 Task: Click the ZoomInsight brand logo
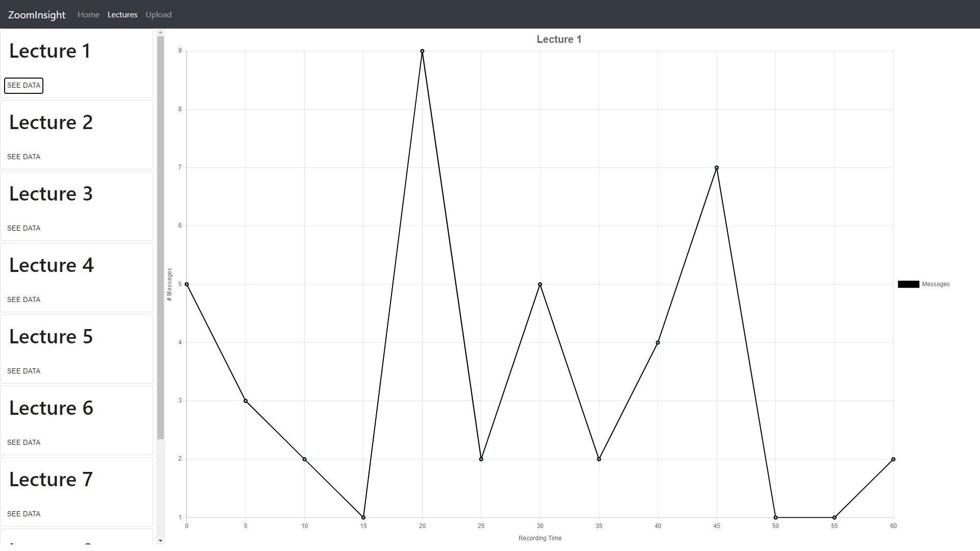37,15
